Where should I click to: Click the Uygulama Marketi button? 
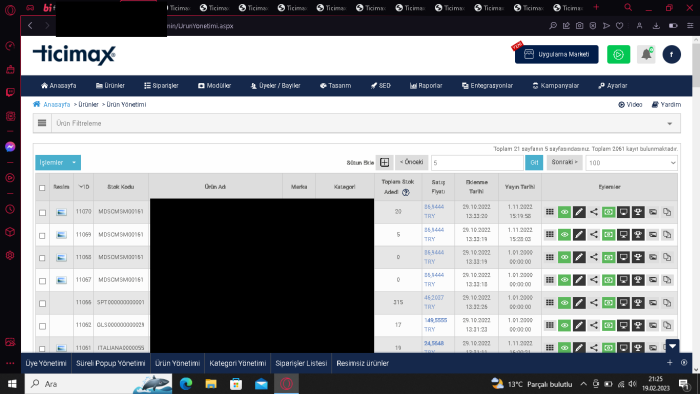(x=557, y=54)
